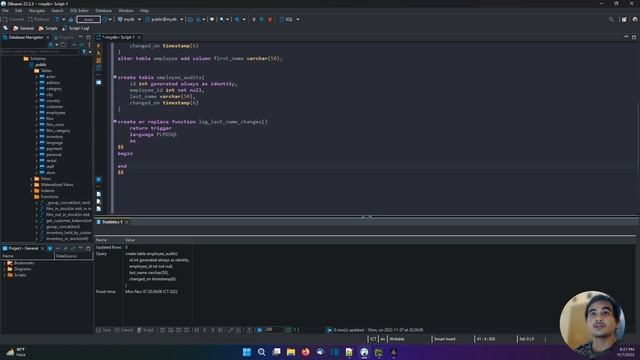
Task: Select the public schema node
Action: [x=40, y=64]
